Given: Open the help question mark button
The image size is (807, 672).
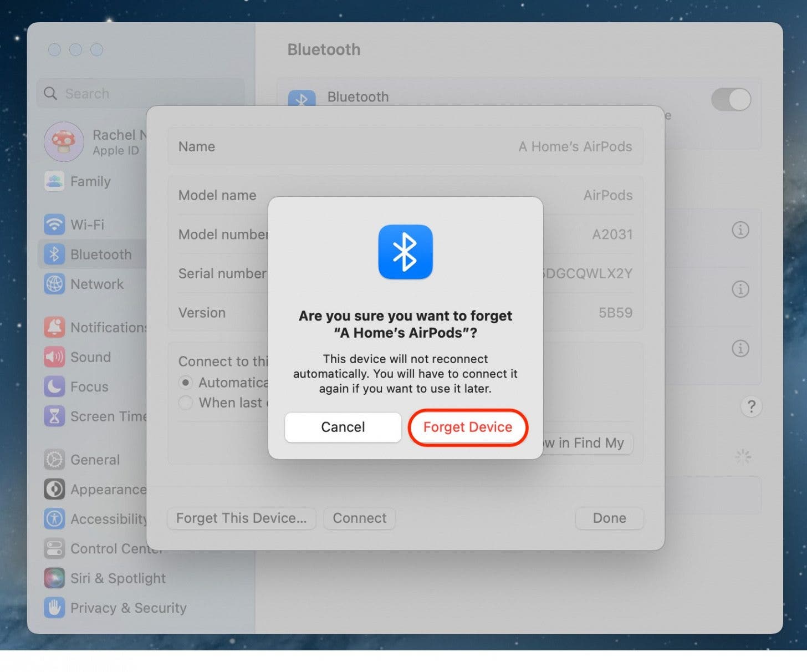Looking at the screenshot, I should coord(751,406).
